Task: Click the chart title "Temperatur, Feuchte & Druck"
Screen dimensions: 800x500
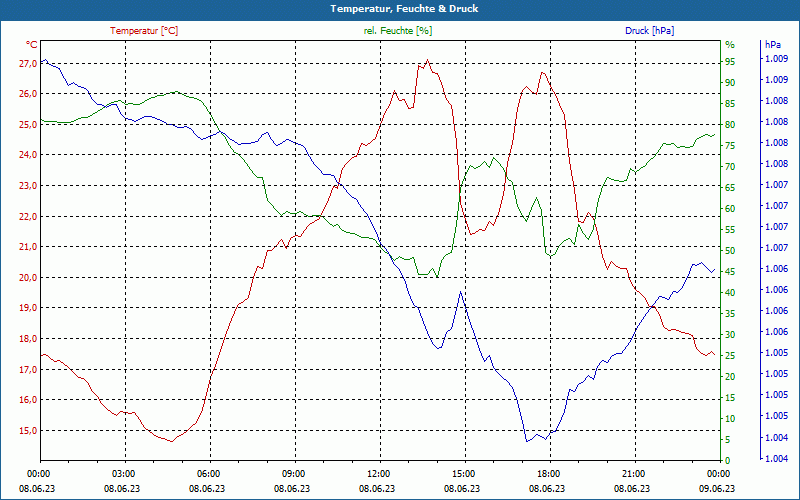Action: click(404, 9)
